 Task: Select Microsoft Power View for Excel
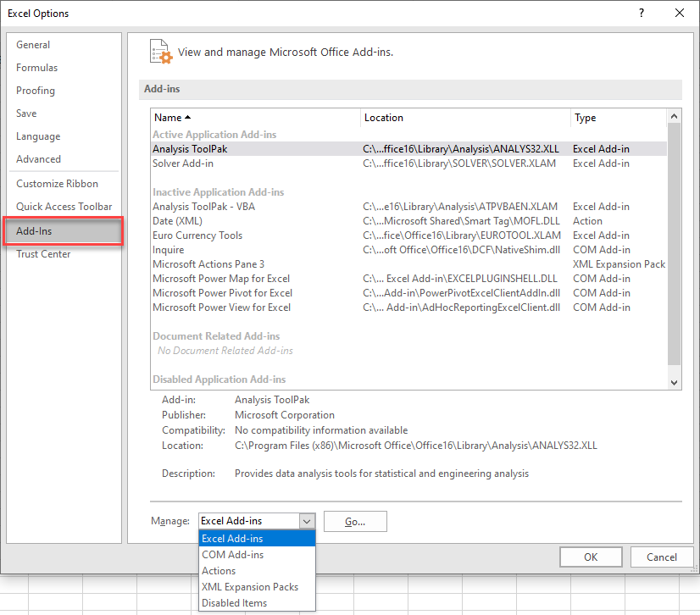408,307
